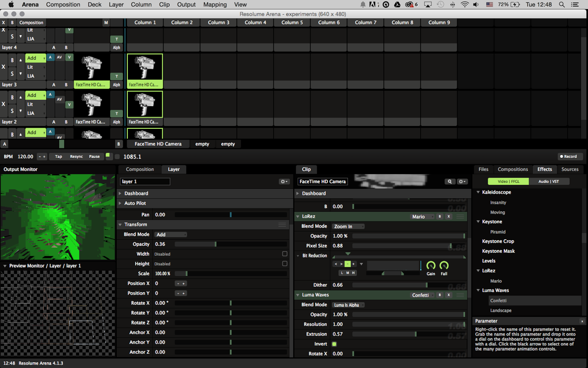Toggle Bypass B on layer 3
Image resolution: width=588 pixels, height=368 pixels.
pos(12,60)
